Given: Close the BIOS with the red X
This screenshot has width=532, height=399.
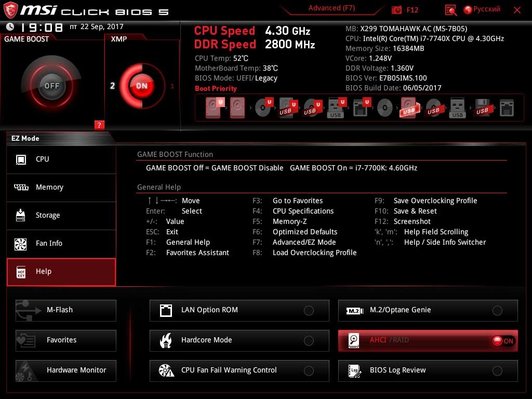Looking at the screenshot, I should (x=517, y=10).
